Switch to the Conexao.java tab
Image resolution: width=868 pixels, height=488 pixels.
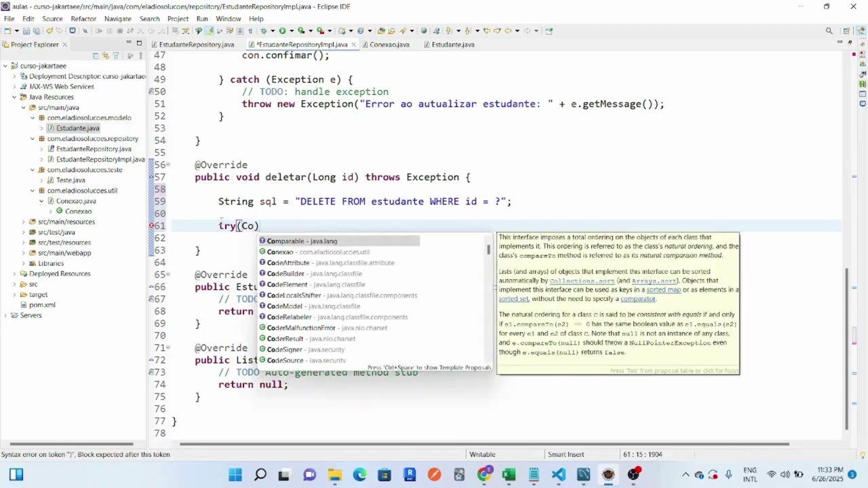click(x=385, y=45)
